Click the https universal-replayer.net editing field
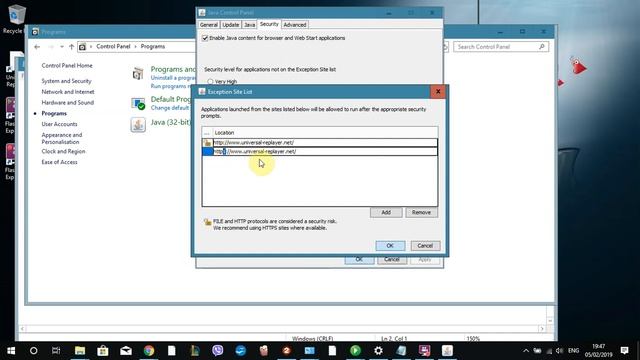This screenshot has width=640, height=360. point(325,151)
